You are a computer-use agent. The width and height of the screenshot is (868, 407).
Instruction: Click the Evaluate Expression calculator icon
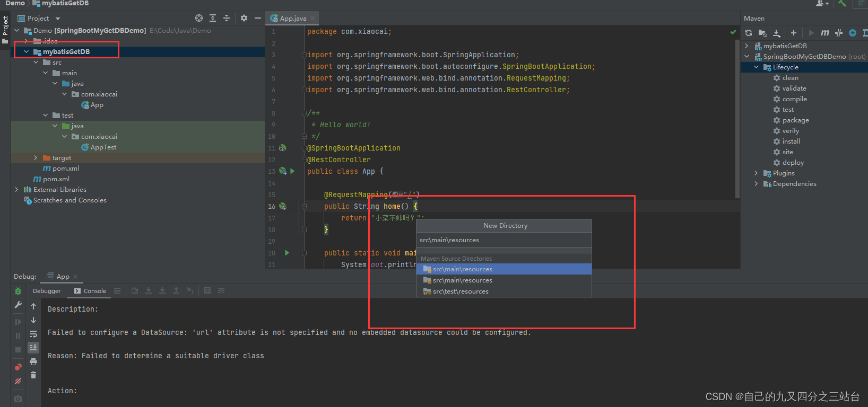(207, 290)
